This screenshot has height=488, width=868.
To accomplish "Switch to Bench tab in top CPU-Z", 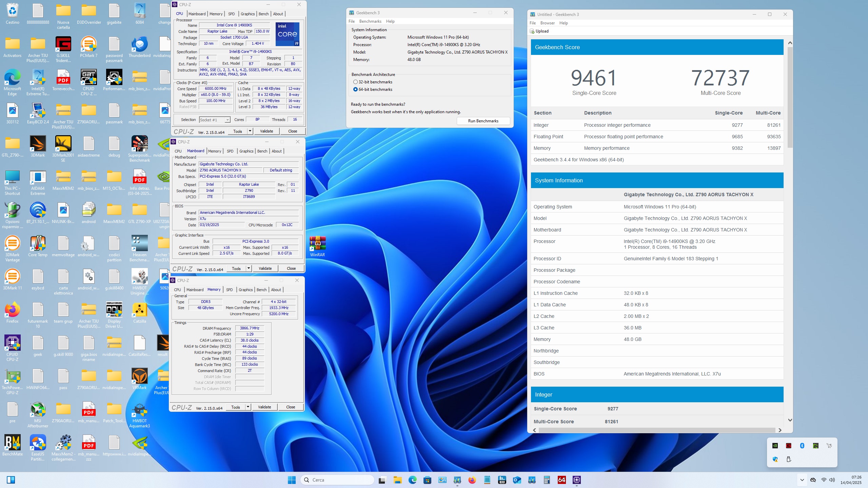I will (263, 14).
